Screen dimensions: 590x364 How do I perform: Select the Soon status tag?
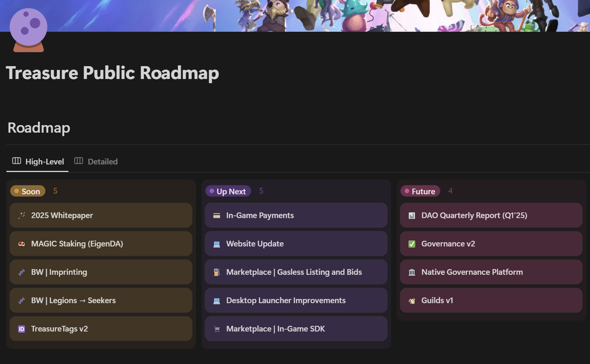28,191
